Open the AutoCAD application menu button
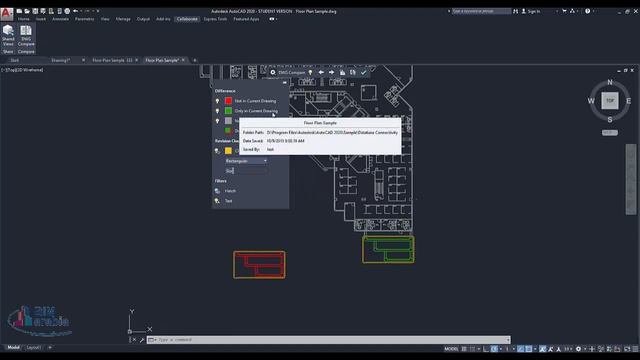The image size is (640, 360). (x=7, y=13)
